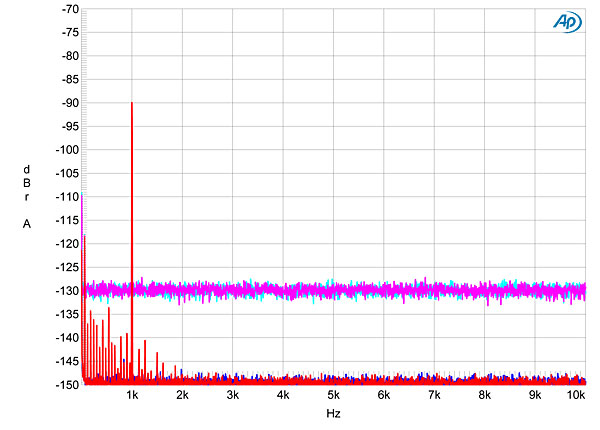Click the 5k frequency label
The width and height of the screenshot is (600, 430).
pos(333,395)
